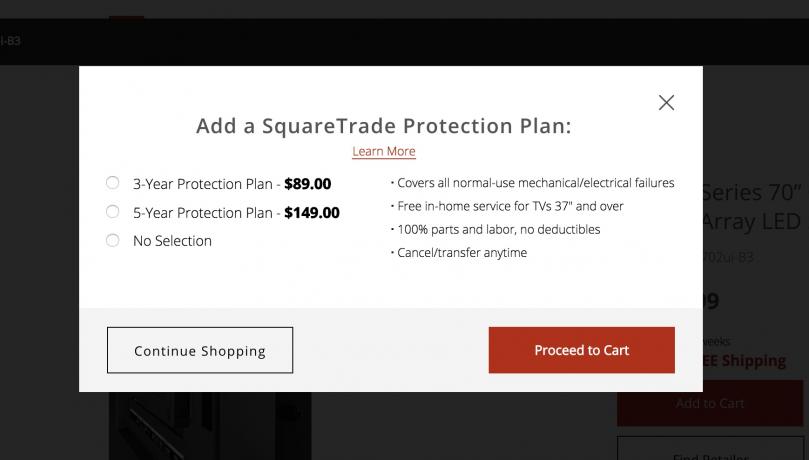Click the model number under the product title
809x460 pixels.
pyautogui.click(x=730, y=257)
